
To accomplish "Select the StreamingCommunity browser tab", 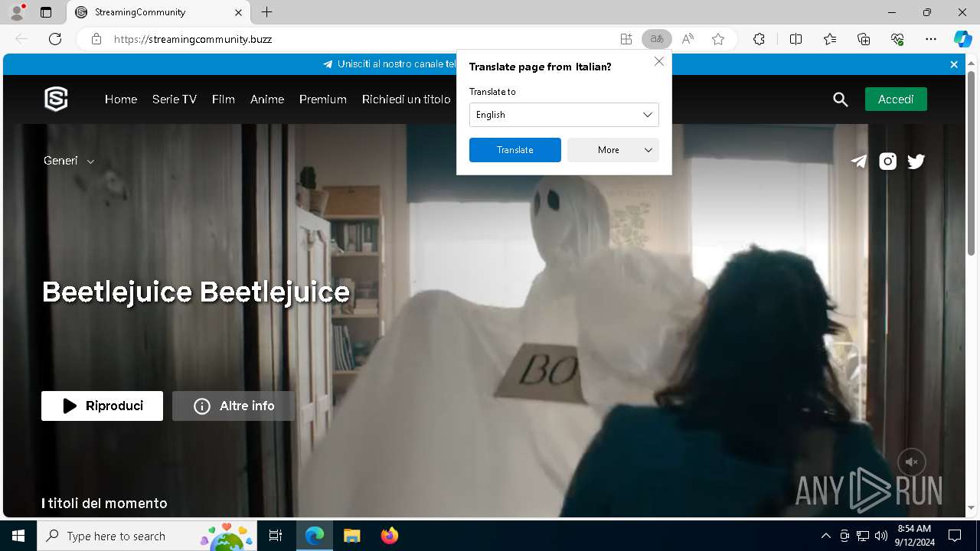I will [158, 12].
